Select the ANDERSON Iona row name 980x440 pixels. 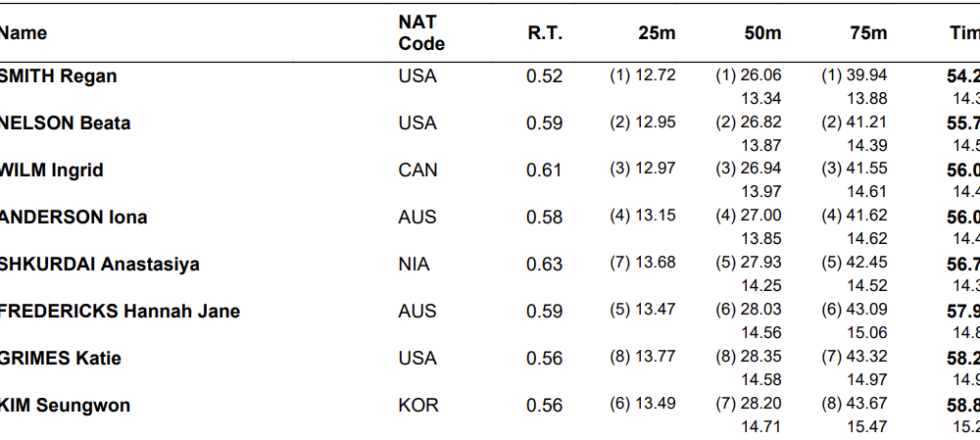[73, 218]
